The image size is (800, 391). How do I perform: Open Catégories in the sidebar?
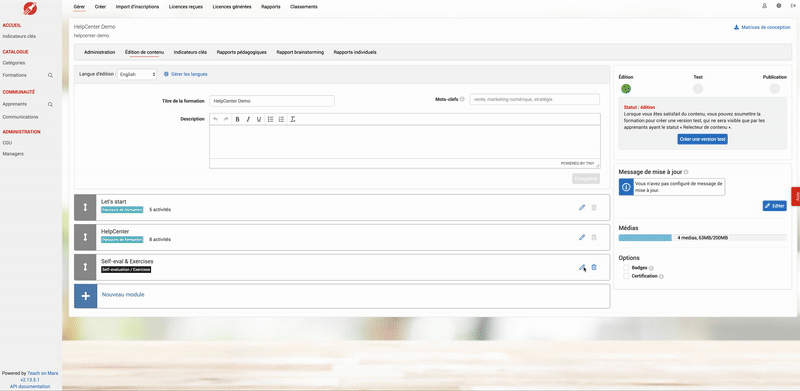(x=14, y=63)
